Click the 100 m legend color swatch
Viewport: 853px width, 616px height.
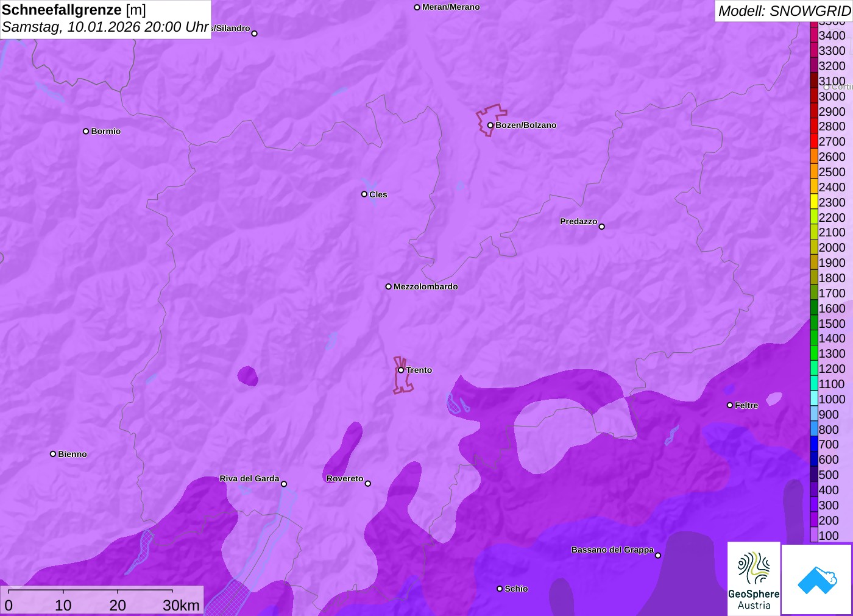click(814, 535)
